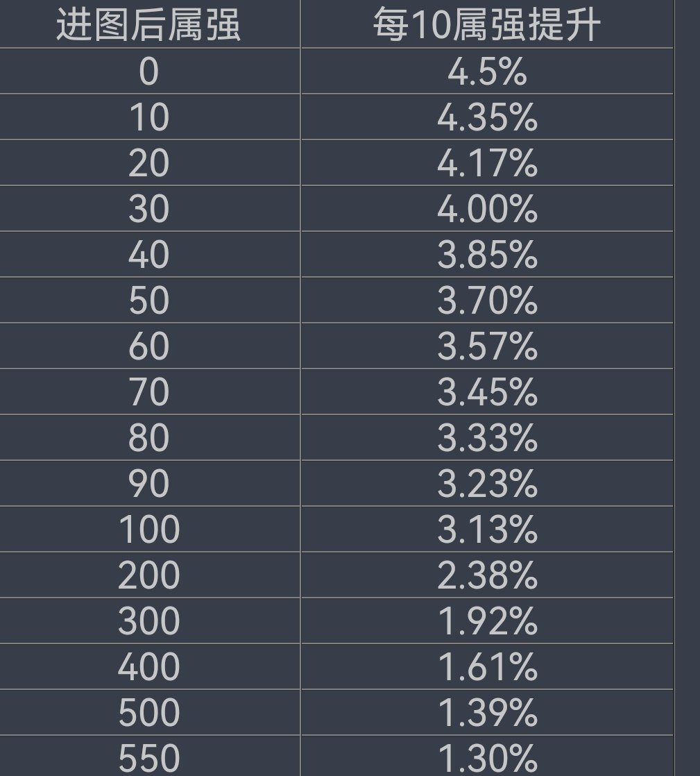Click the 3.33% cell

click(486, 438)
